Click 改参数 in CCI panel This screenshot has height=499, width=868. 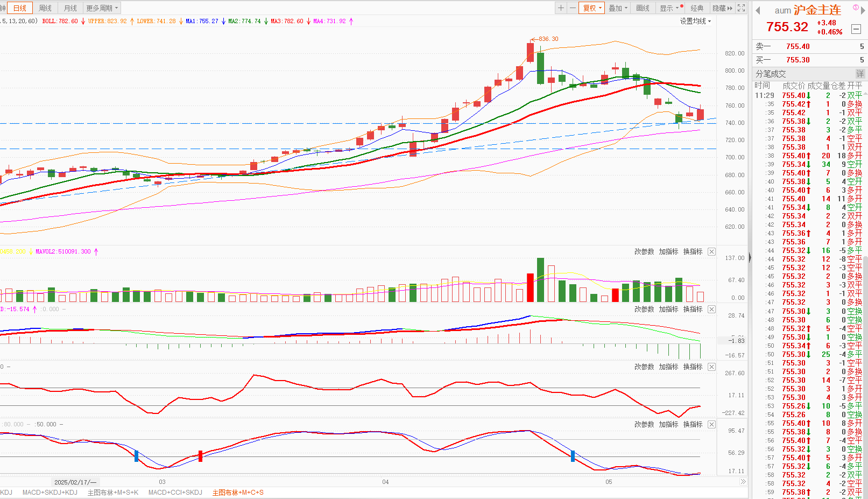(644, 367)
